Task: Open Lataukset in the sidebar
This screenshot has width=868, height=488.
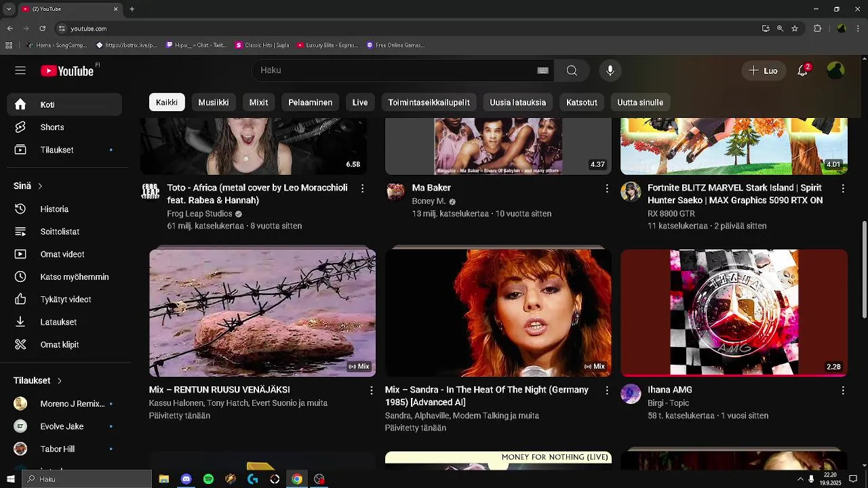Action: 64,322
